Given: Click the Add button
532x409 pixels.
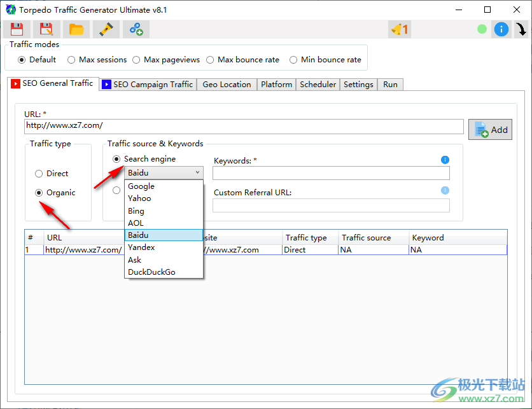Looking at the screenshot, I should 490,130.
